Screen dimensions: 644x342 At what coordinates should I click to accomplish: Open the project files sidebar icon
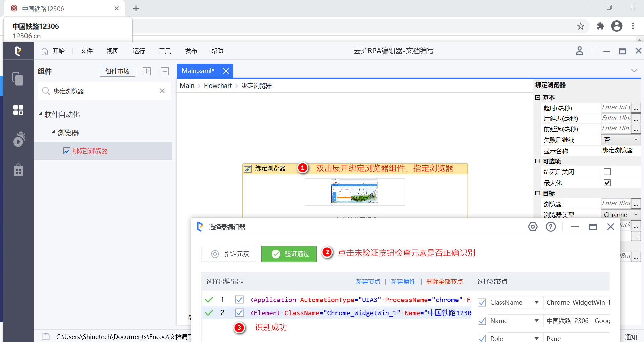click(18, 79)
